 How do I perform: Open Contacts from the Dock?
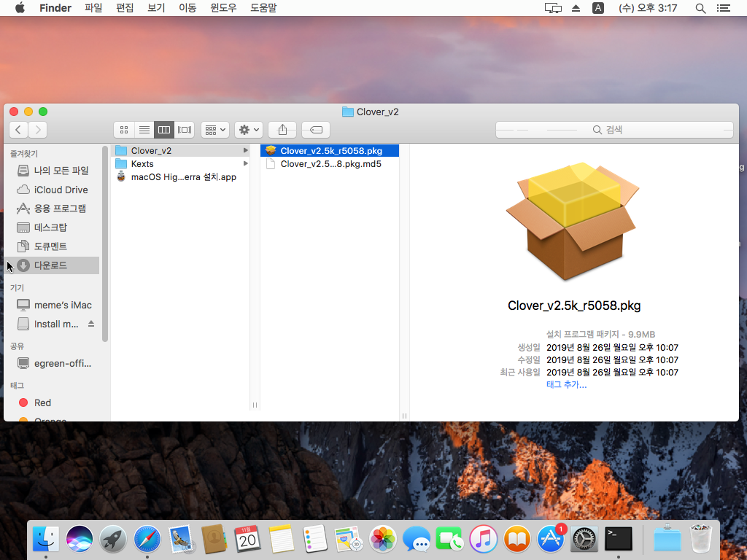point(214,539)
